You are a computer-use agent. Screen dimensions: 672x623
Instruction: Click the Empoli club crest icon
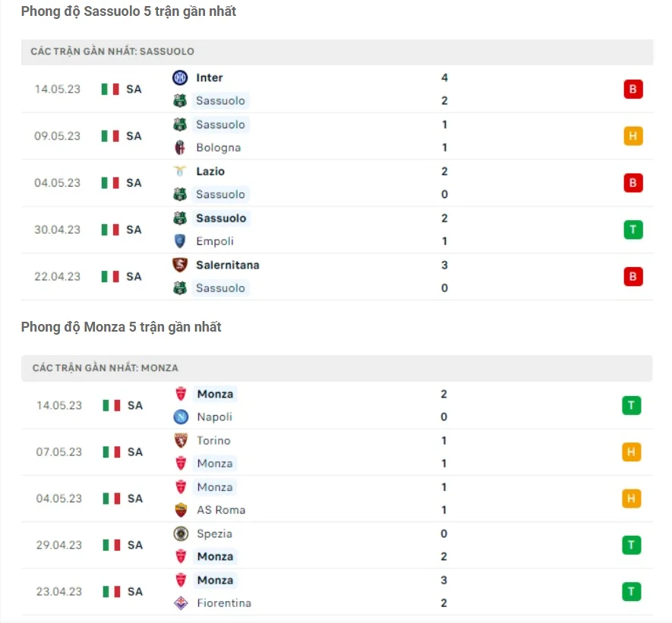coord(178,241)
